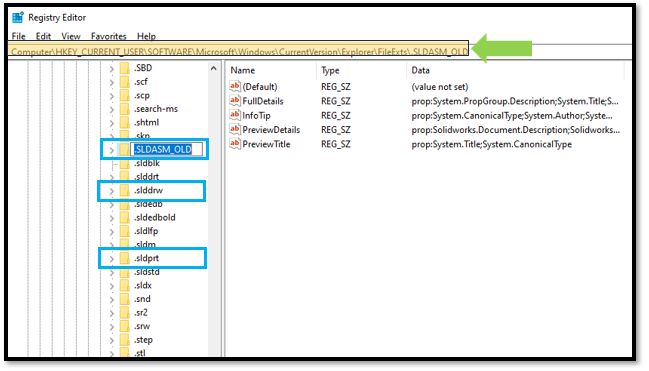Viewport: 649px width, 371px height.
Task: Select the FullDetails value name
Action: coord(263,101)
